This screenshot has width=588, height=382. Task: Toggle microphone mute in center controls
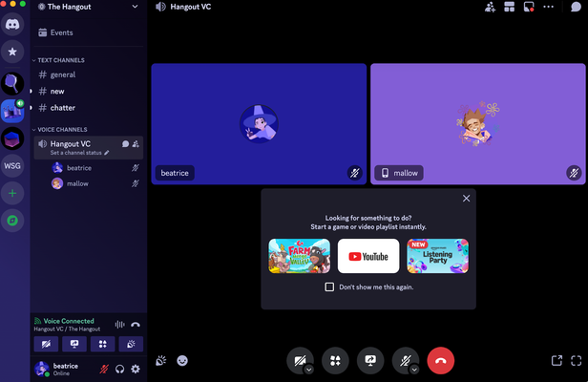tap(405, 360)
